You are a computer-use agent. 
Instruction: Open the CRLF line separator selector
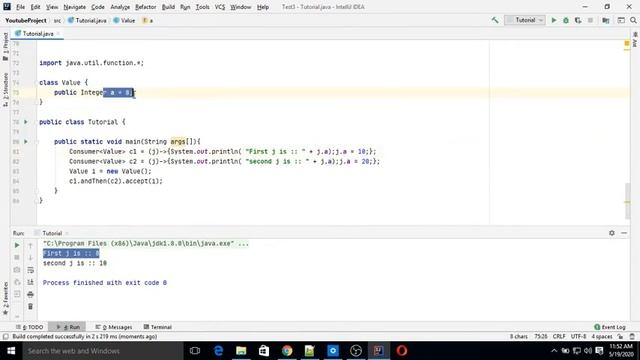coord(559,337)
